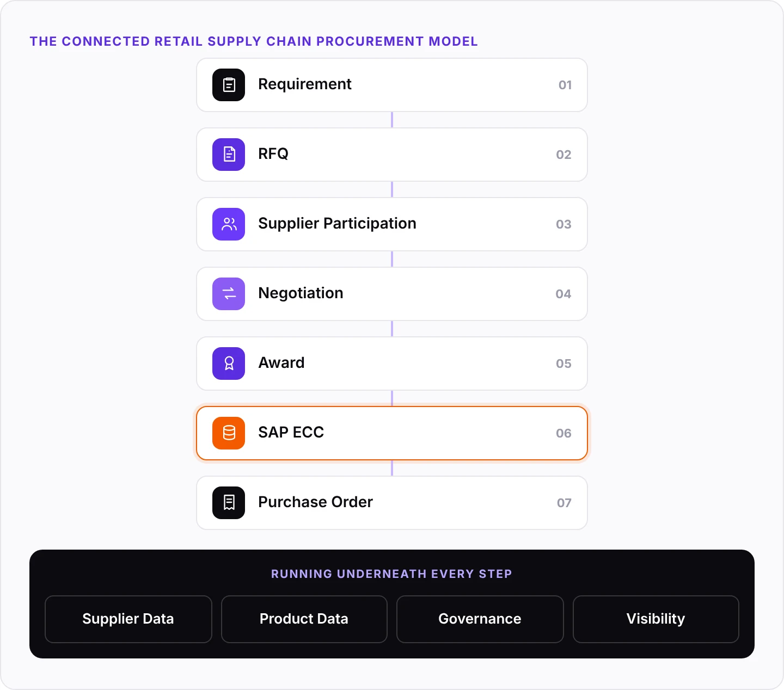
Task: Click the Negotiation swap arrows icon
Action: [x=229, y=294]
